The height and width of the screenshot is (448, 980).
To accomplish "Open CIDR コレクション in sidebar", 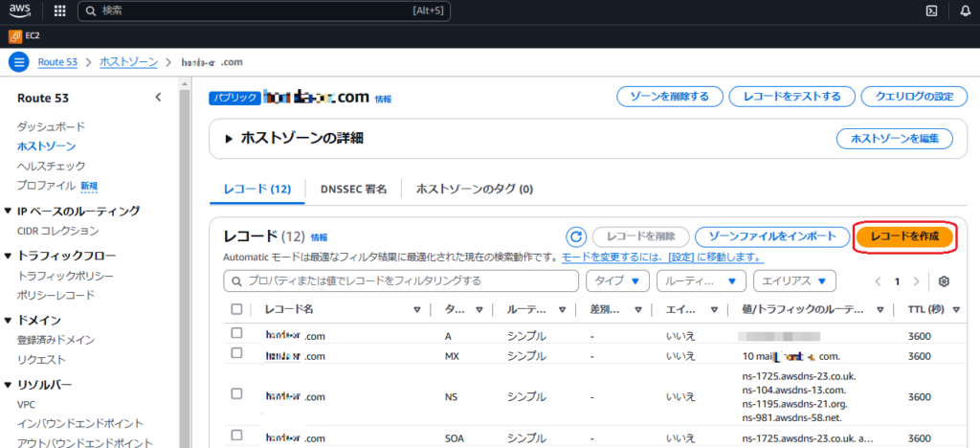I will click(x=58, y=231).
